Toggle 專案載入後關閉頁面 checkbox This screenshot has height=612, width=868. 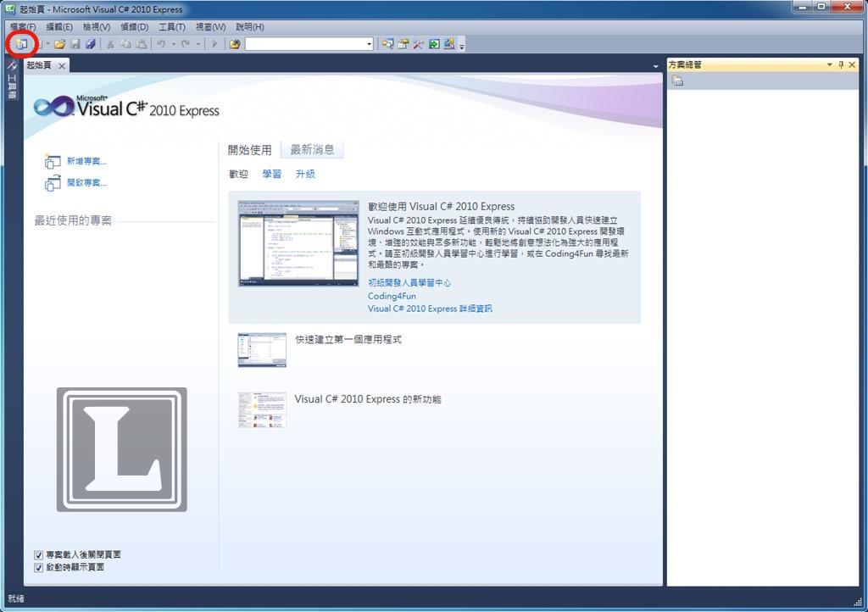click(38, 555)
